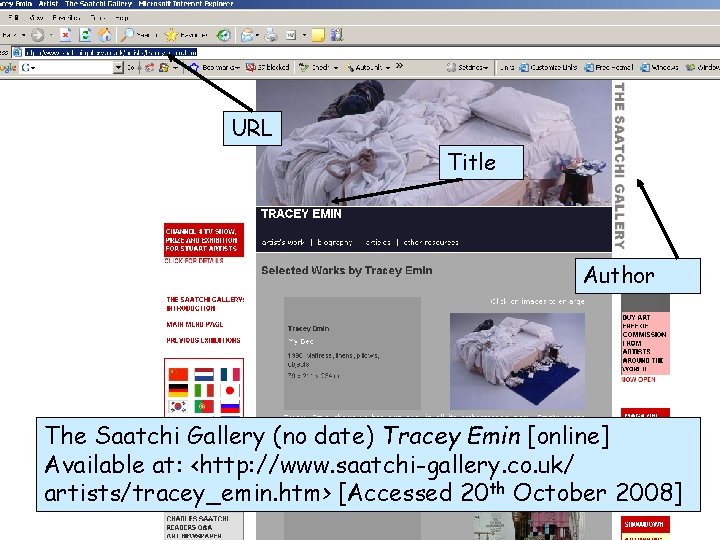The width and height of the screenshot is (720, 540).
Task: Expand the Mail button dropdown arrow
Action: pos(257,35)
